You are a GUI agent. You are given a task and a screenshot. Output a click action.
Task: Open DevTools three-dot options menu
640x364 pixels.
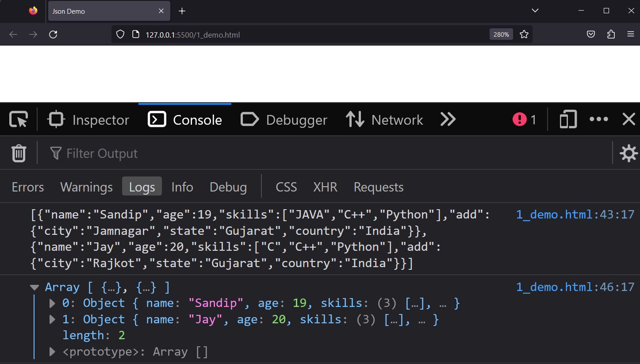599,119
